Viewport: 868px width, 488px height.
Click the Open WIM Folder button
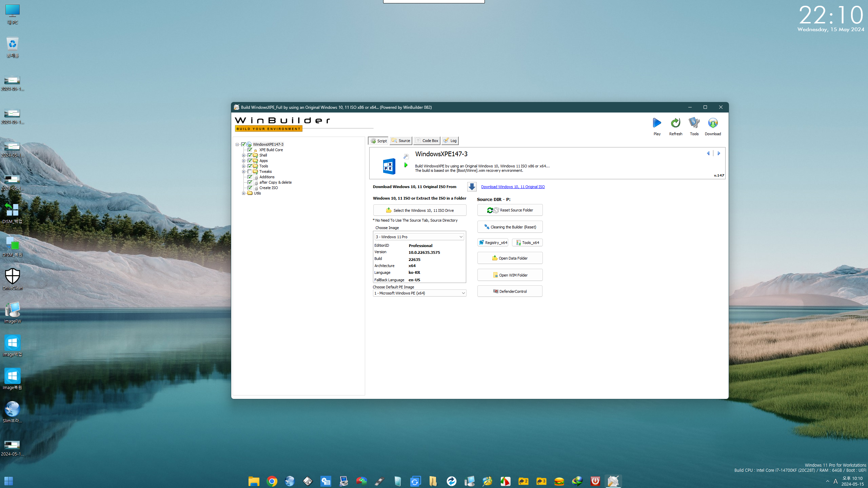point(510,275)
